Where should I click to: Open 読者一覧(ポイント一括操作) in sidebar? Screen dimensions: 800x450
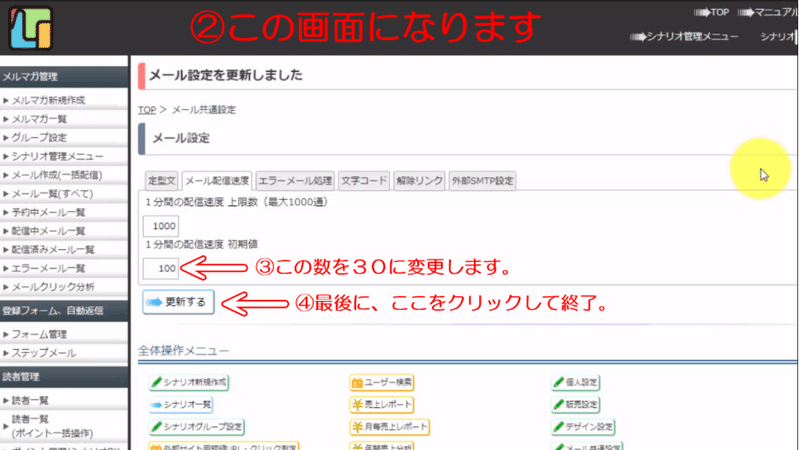point(64,426)
